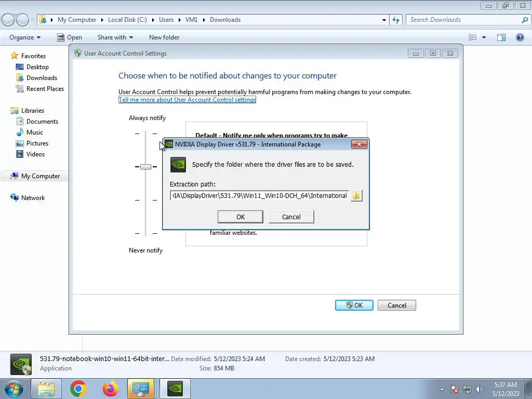Click the UAC slider track below the thumb

click(x=145, y=204)
